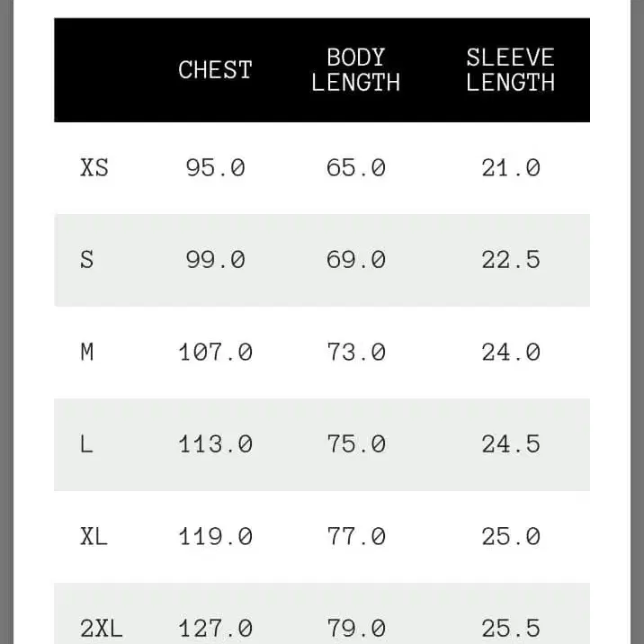
Task: Select the 2XL size row label
Action: coord(101,628)
